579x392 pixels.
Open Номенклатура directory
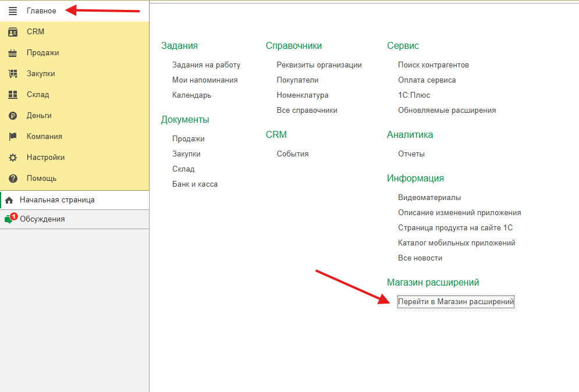tap(303, 95)
